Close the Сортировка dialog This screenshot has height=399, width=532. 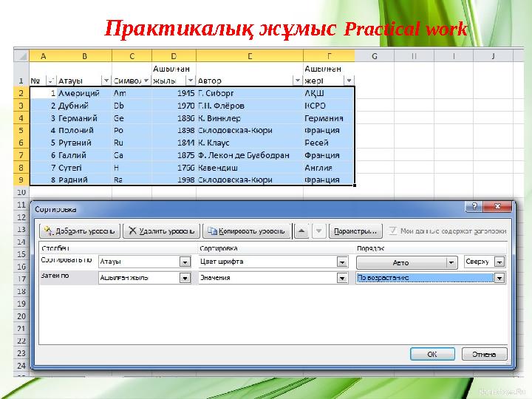[x=497, y=206]
